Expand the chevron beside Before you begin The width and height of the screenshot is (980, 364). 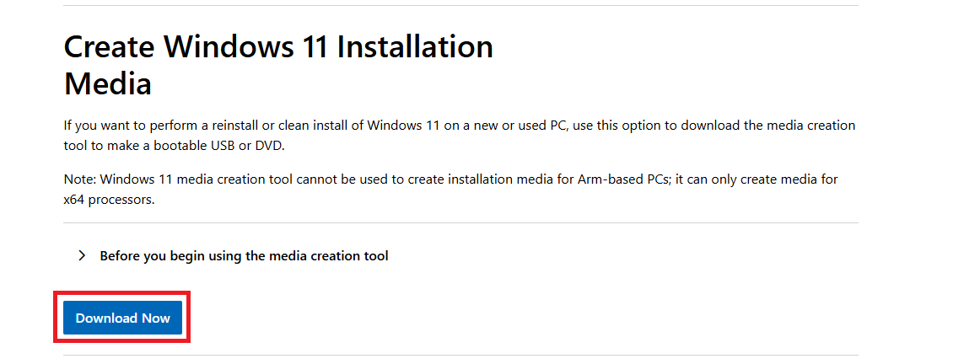click(82, 255)
